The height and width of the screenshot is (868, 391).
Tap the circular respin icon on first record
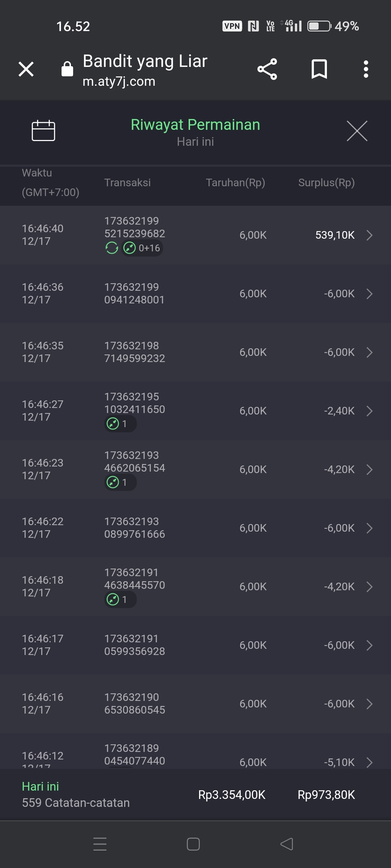point(112,248)
